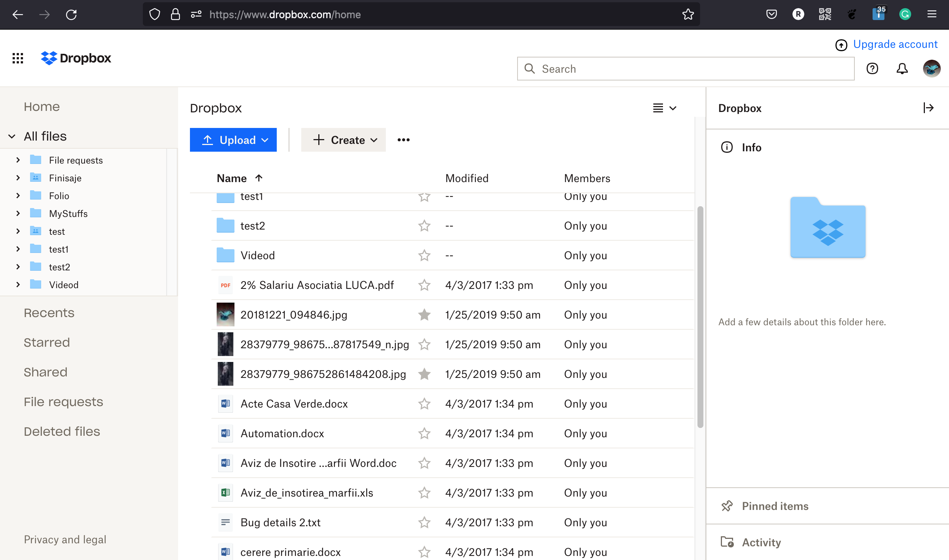Click the Create button
Image resolution: width=949 pixels, height=560 pixels.
click(343, 140)
